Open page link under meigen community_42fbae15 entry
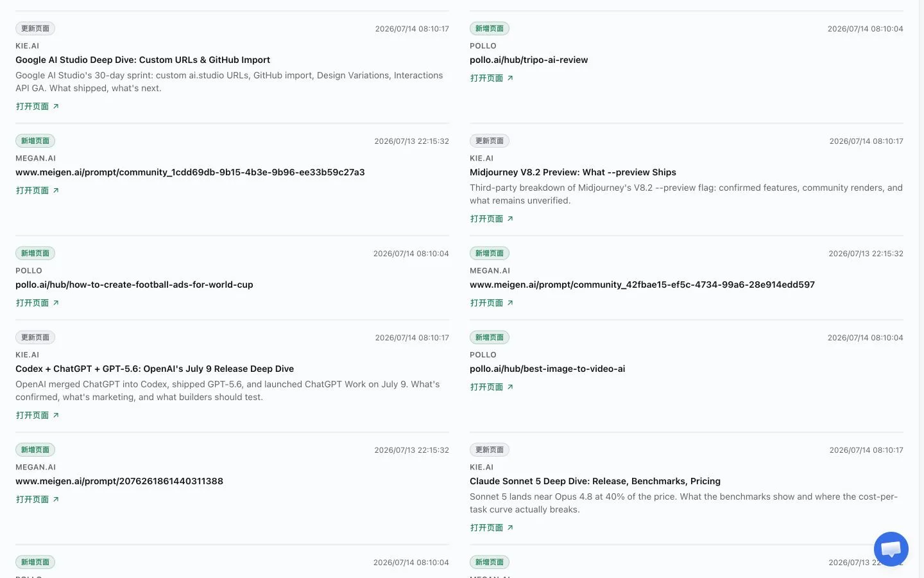924x578 pixels. (x=492, y=303)
